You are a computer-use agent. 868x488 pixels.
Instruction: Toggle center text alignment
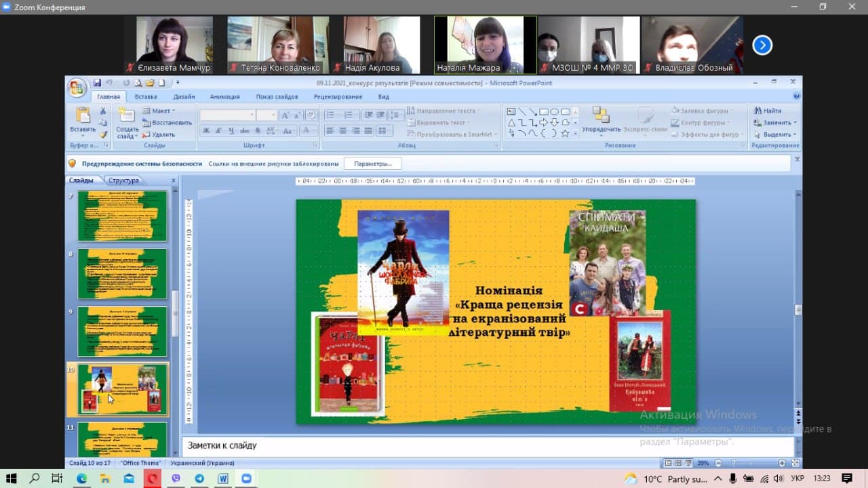[x=342, y=130]
